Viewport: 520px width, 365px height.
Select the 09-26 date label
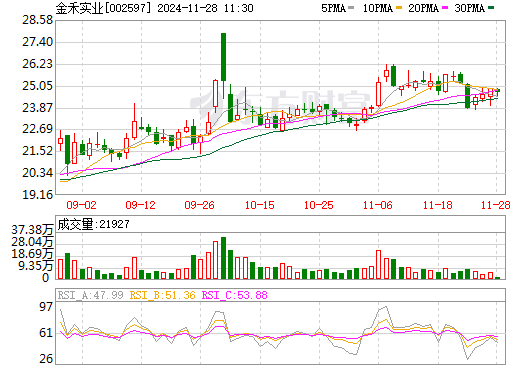point(200,205)
